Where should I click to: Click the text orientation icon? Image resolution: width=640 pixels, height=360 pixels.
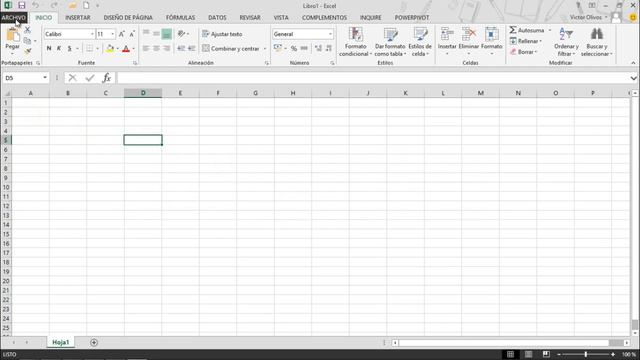pos(182,34)
